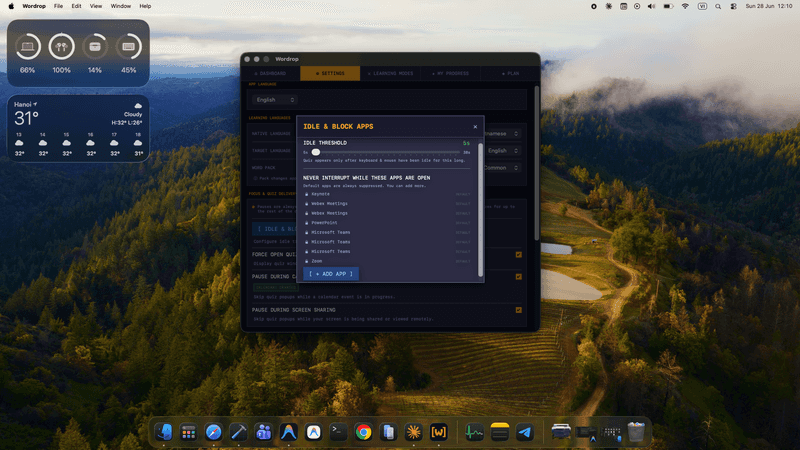Toggle Pause During Screen Sharing checkbox
Screen dimensions: 800x450
pyautogui.click(x=518, y=310)
